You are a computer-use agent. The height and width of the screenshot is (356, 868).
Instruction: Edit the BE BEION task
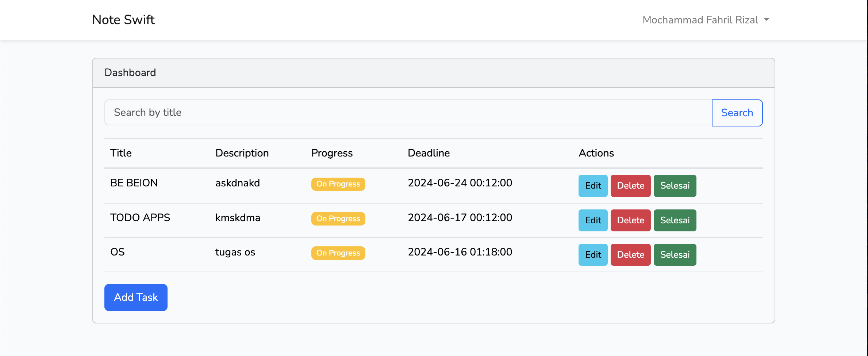click(593, 186)
